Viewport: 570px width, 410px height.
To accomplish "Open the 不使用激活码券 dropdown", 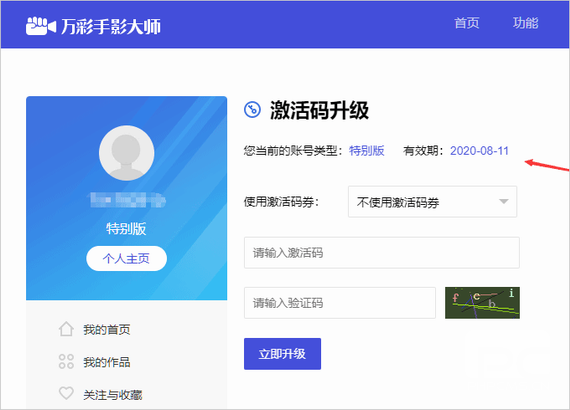I will [x=432, y=202].
